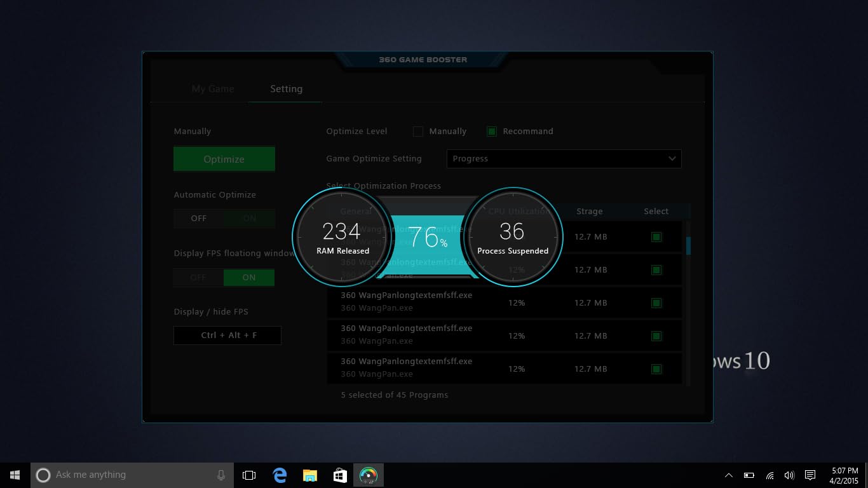
Task: Open the Windows Start menu
Action: click(15, 475)
